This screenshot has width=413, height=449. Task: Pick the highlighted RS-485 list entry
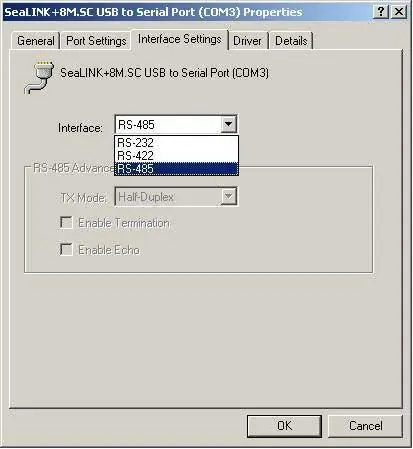coord(176,169)
